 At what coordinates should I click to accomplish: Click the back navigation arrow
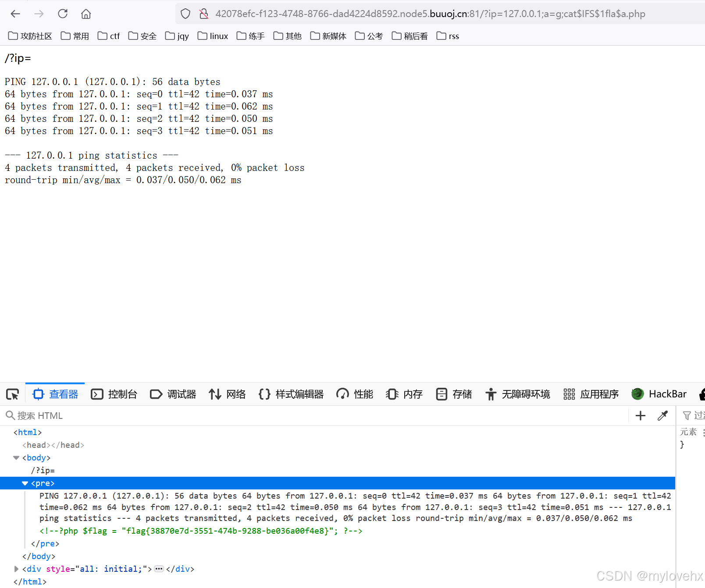(15, 14)
